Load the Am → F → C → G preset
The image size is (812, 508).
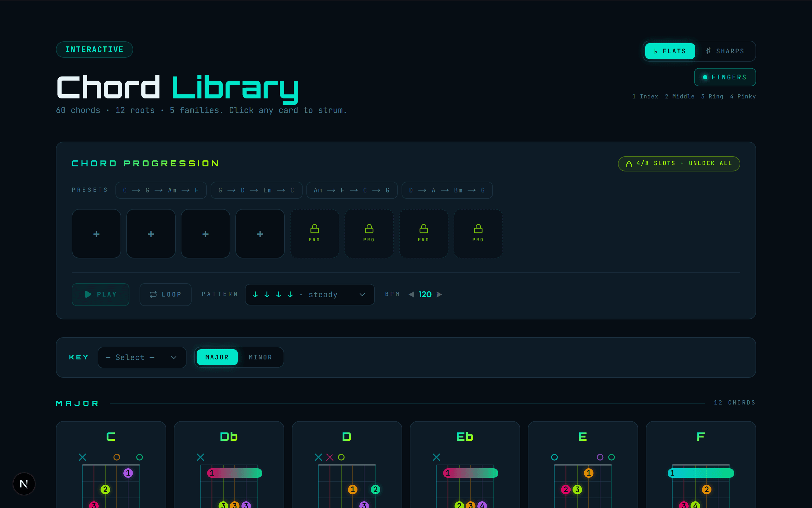[352, 190]
